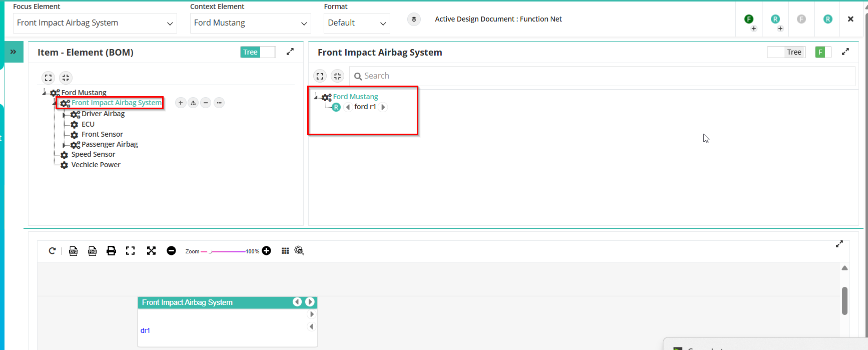Screen dimensions: 868x350
Task: Click the right arrow in the diagram block header
Action: click(x=310, y=302)
